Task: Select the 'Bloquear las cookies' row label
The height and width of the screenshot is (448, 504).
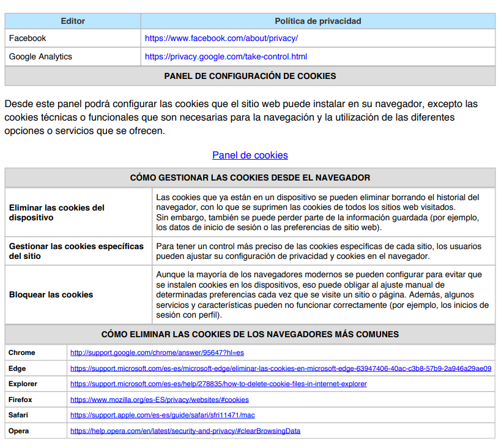Action: (x=51, y=294)
